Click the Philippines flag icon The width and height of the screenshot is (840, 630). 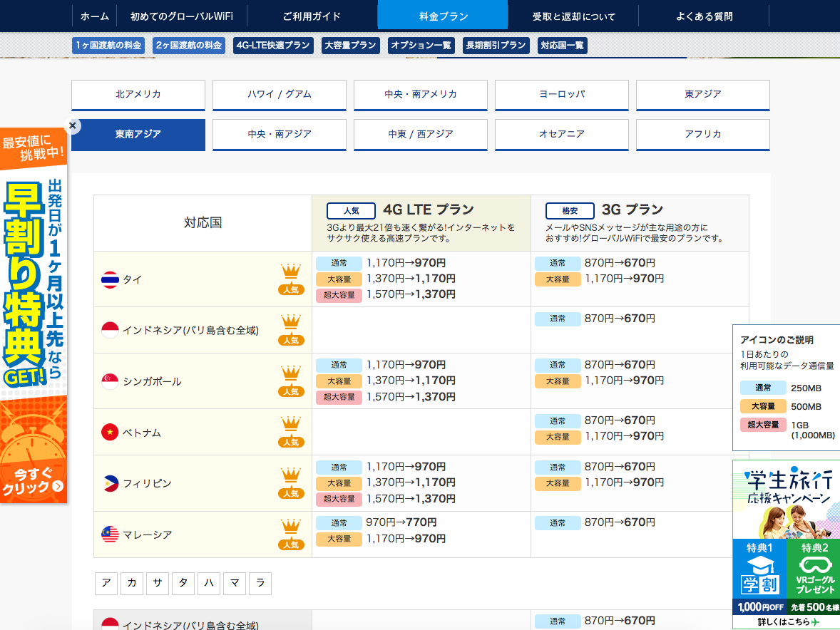110,483
